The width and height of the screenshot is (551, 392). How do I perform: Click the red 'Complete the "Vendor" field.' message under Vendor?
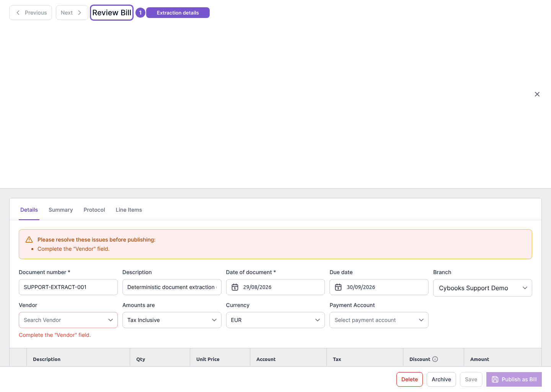coord(55,335)
